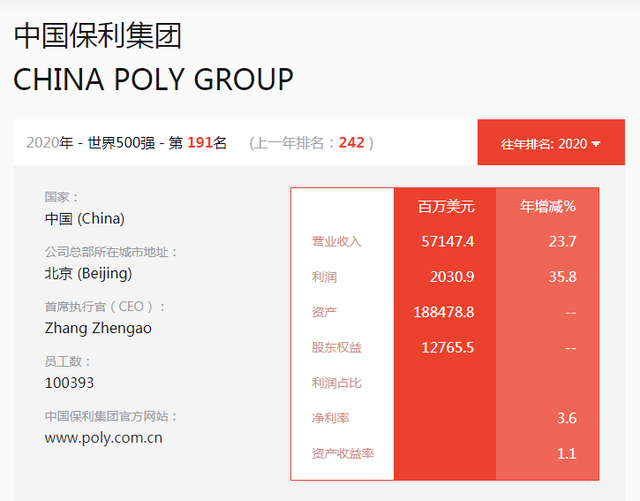Click the profit value 2030.9
640x501 pixels.
(452, 277)
